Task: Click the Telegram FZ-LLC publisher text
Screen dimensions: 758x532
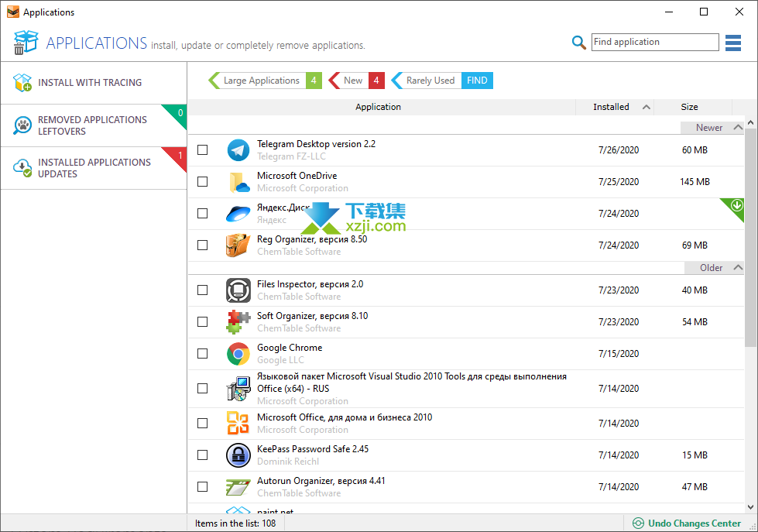Action: pos(291,156)
